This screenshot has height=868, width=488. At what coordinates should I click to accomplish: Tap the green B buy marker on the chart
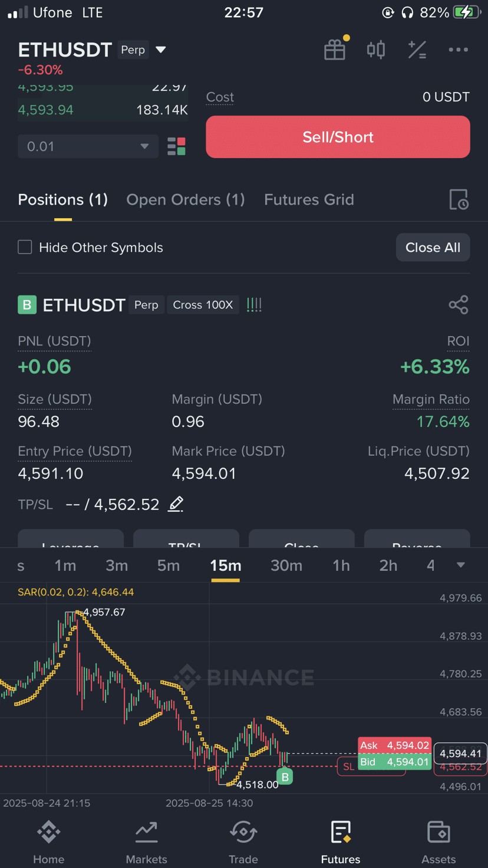285,777
